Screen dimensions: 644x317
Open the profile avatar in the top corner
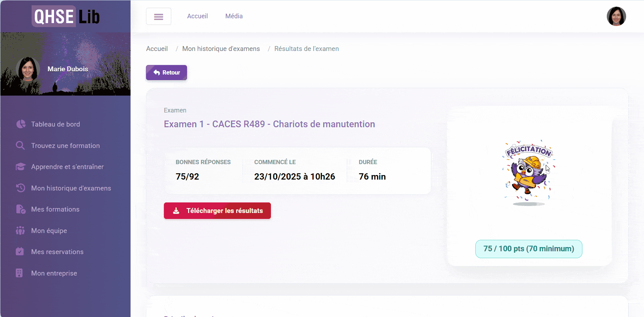617,16
